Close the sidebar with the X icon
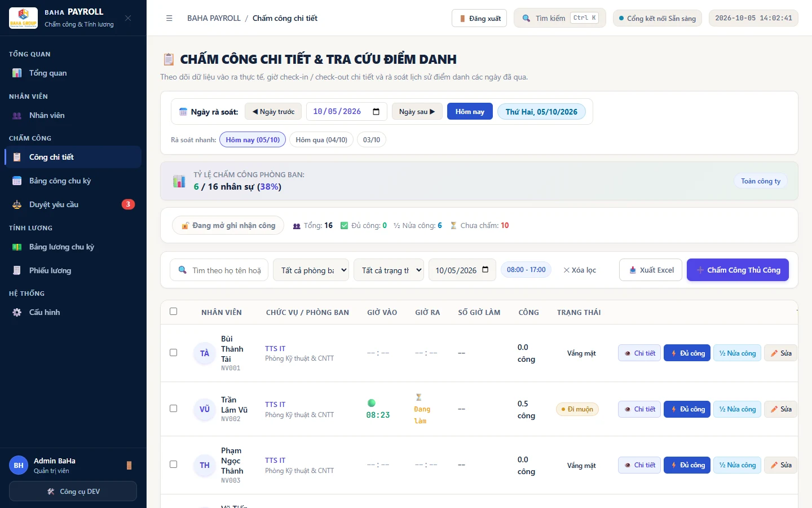 click(x=128, y=18)
